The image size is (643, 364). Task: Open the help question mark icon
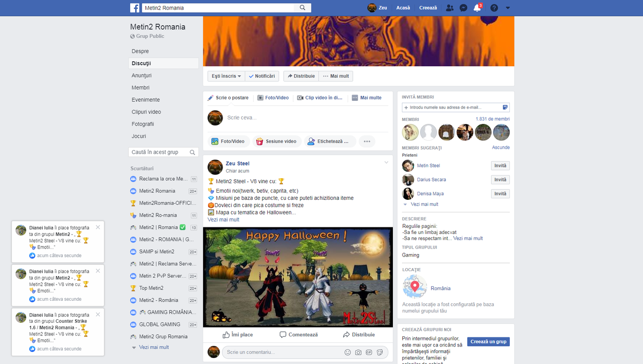pos(493,8)
